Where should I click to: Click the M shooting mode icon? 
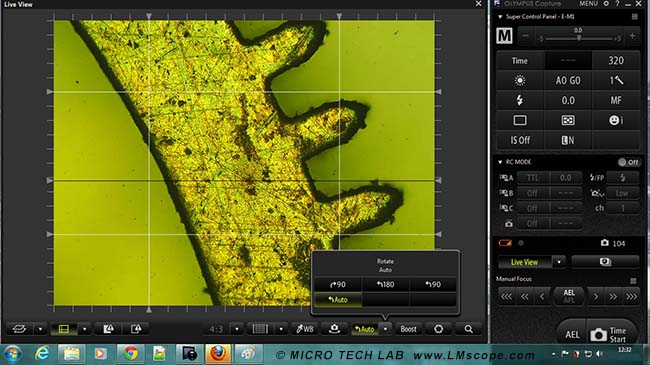point(504,36)
